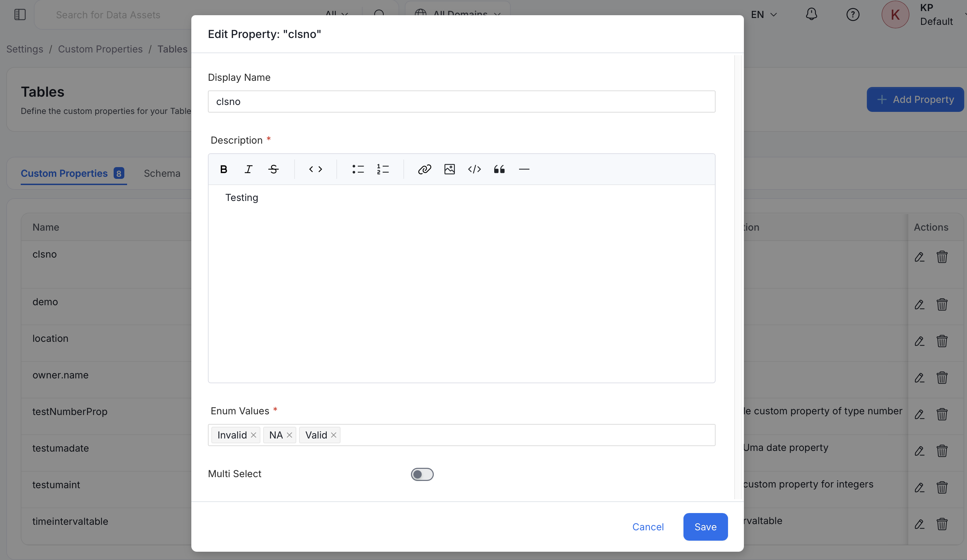Edit the clsno property row
Screen dimensions: 967x560
(919, 257)
